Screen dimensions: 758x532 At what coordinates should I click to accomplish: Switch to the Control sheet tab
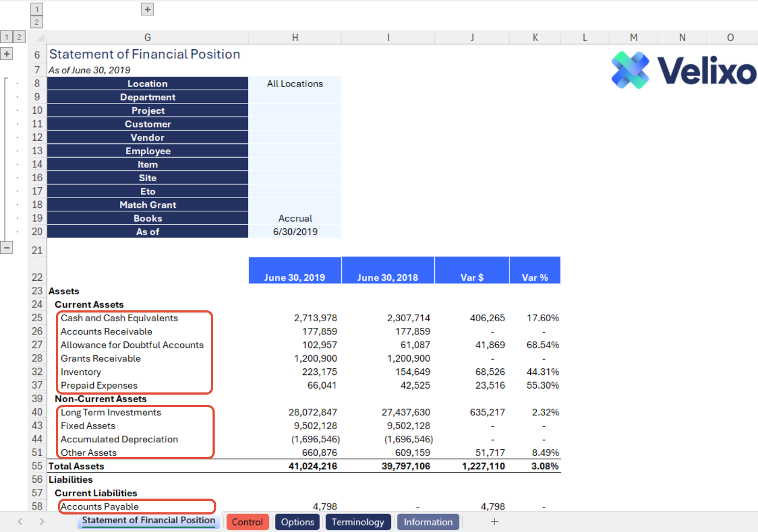pyautogui.click(x=248, y=522)
